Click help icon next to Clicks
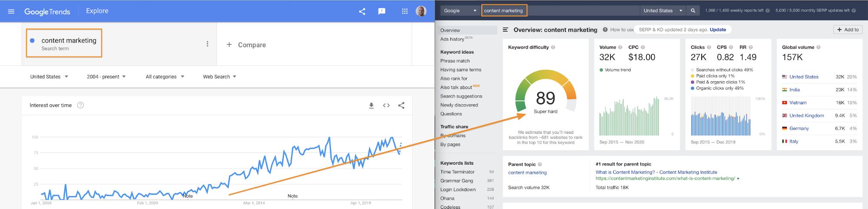The height and width of the screenshot is (209, 868). point(709,47)
